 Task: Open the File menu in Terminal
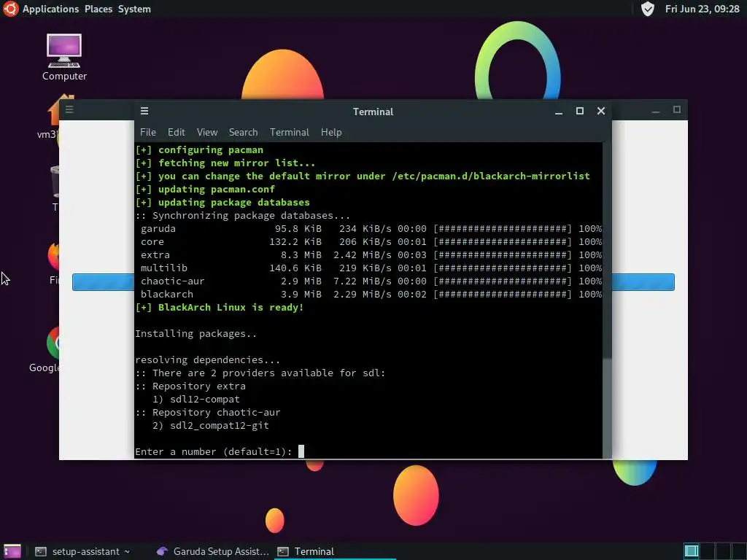147,133
